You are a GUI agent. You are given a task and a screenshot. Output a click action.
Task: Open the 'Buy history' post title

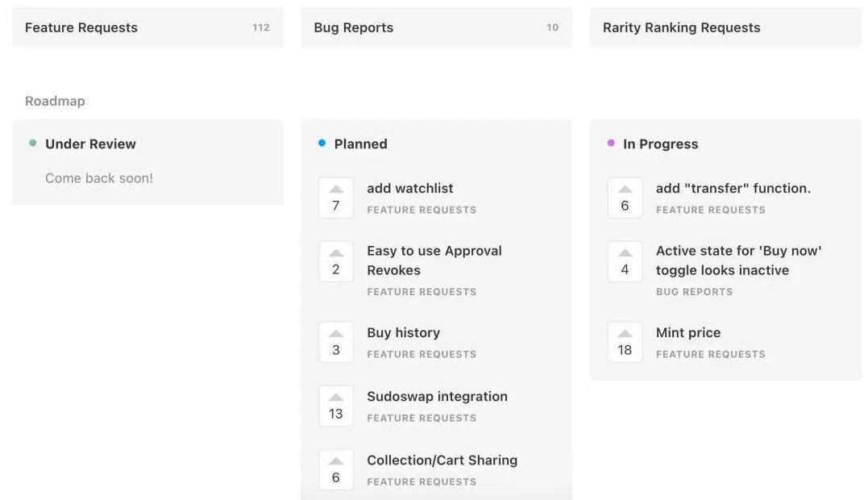[x=403, y=333]
